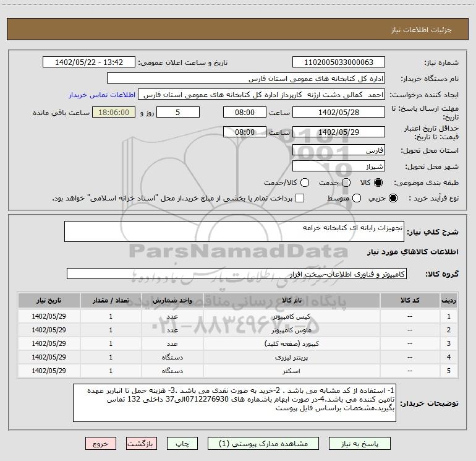Click the دستگاه unit in پرینتر لیزری row
The height and width of the screenshot is (461, 476).
pyautogui.click(x=172, y=358)
